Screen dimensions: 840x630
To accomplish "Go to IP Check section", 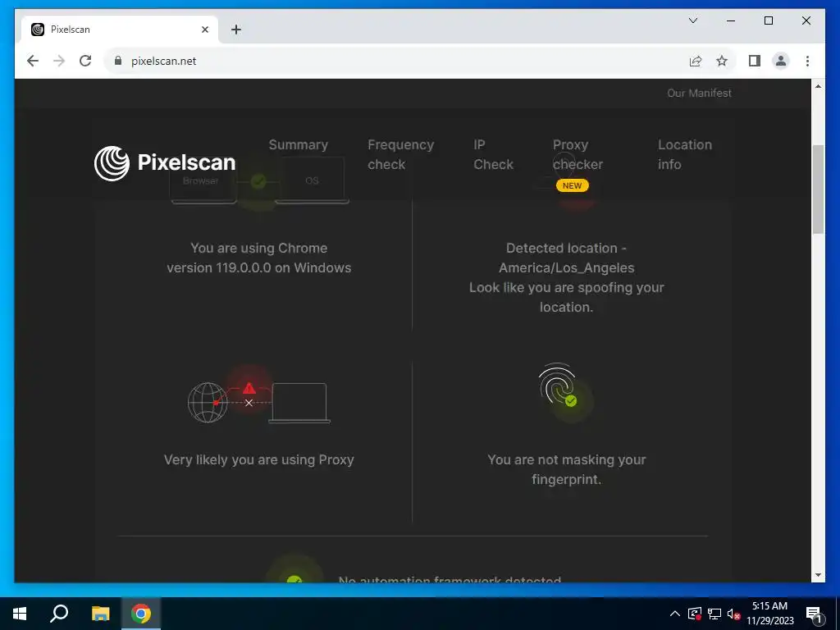I will (493, 154).
